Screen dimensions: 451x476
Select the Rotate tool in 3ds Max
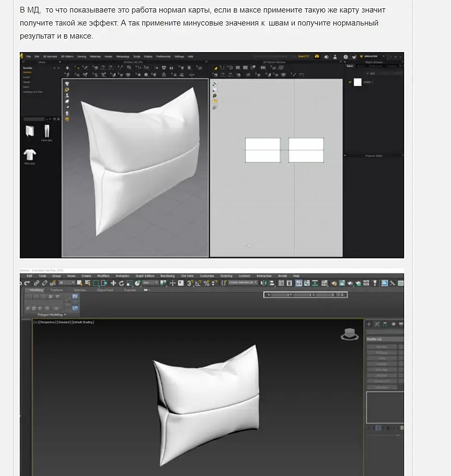pyautogui.click(x=121, y=283)
